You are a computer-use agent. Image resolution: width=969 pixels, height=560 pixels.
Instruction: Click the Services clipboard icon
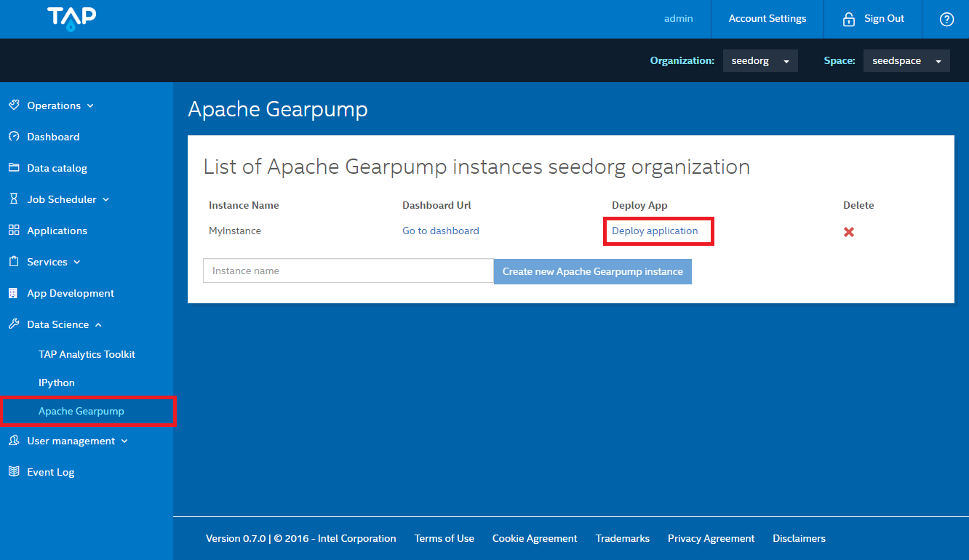pyautogui.click(x=14, y=262)
